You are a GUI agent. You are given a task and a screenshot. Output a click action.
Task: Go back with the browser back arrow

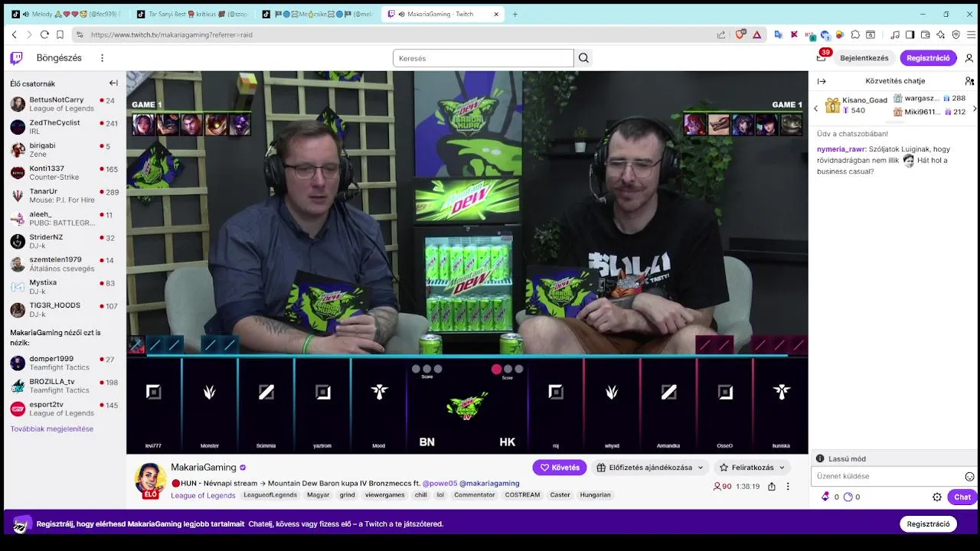click(14, 34)
